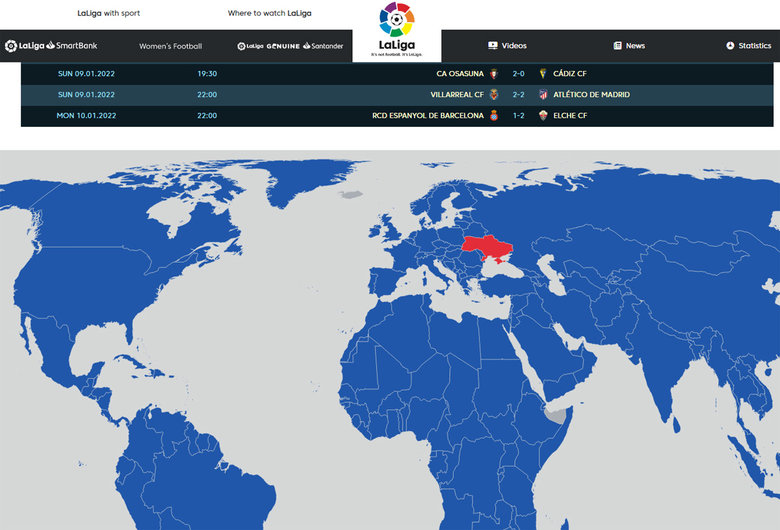This screenshot has height=530, width=780.
Task: Click the Videos screen icon
Action: pos(492,46)
